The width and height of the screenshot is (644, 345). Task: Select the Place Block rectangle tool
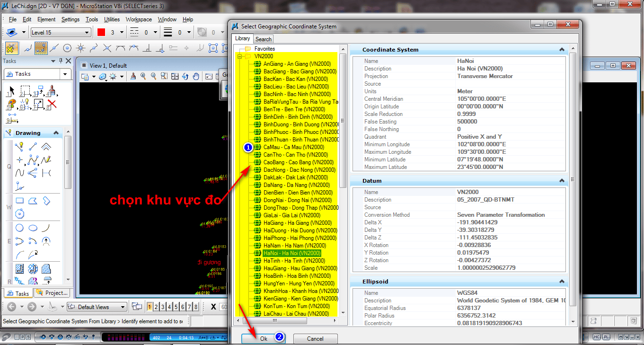19,201
